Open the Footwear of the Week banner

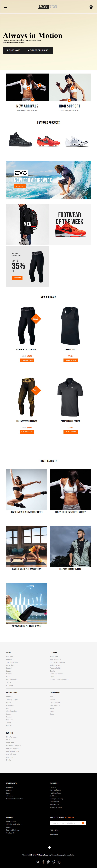[70, 224]
